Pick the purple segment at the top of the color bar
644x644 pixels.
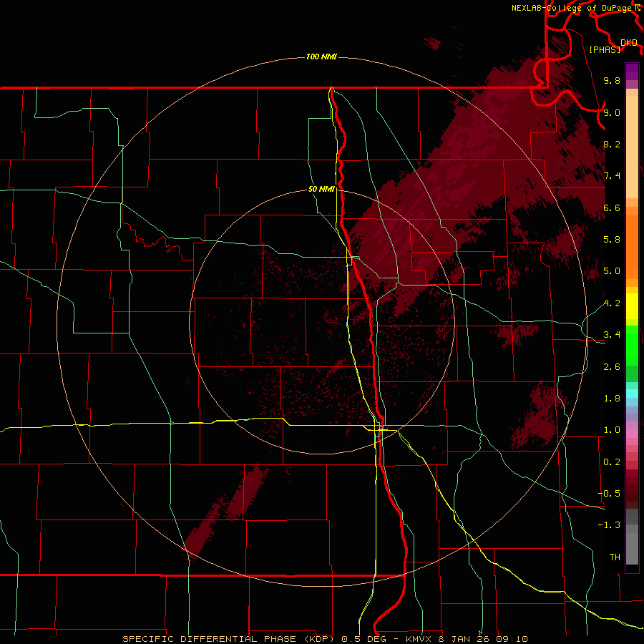click(632, 72)
